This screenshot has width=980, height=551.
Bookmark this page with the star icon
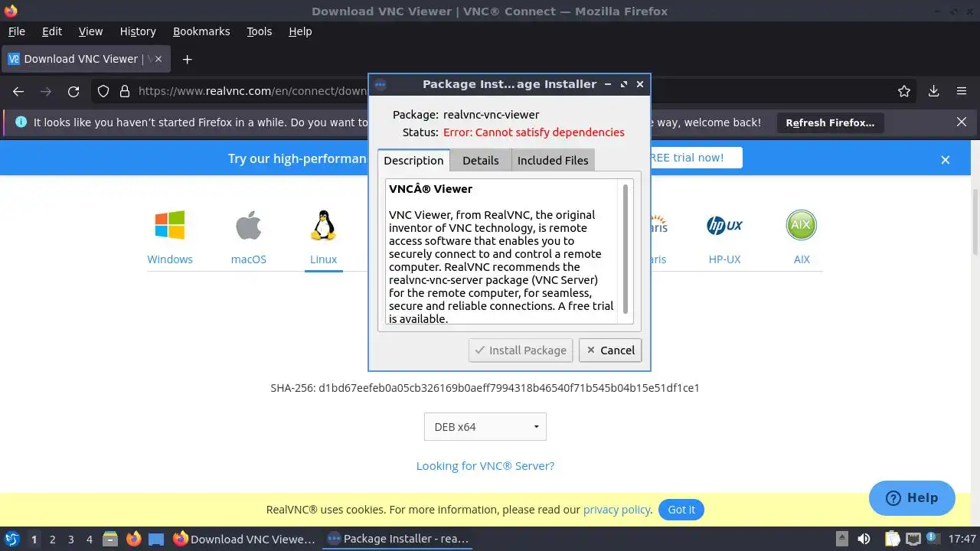click(904, 91)
